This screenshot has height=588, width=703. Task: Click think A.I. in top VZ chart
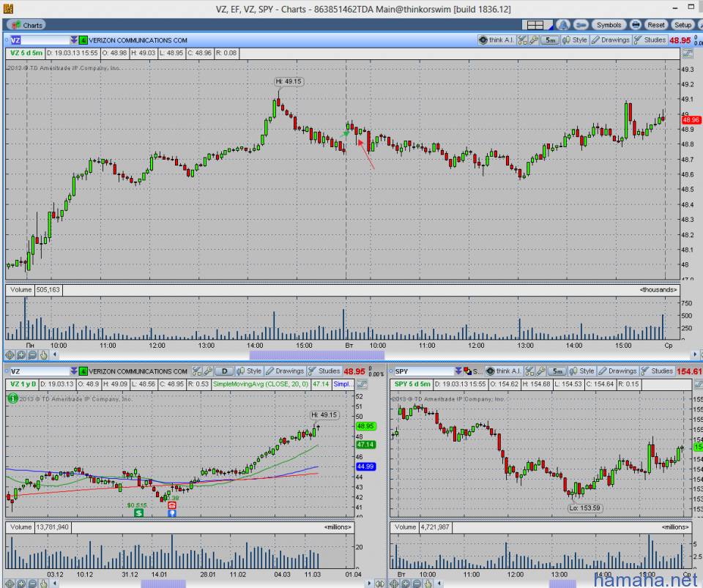[x=496, y=40]
